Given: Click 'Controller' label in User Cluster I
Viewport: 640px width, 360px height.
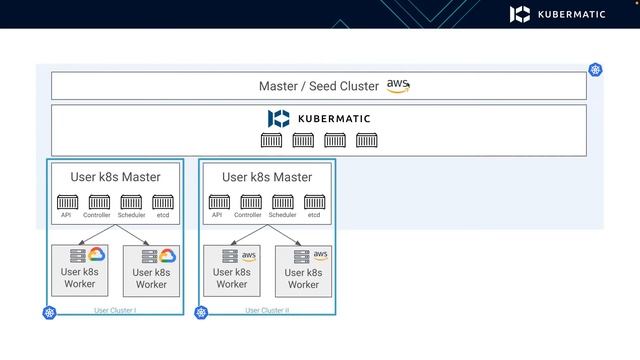Looking at the screenshot, I should [97, 215].
